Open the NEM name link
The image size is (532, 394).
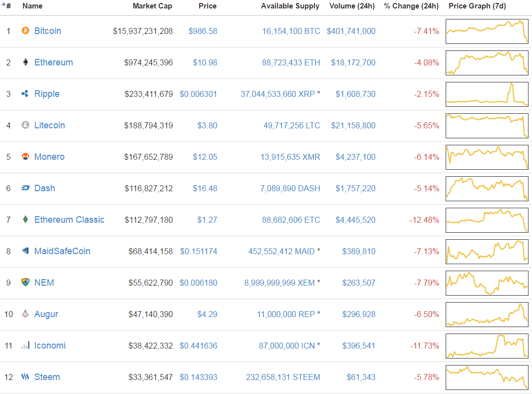click(44, 283)
